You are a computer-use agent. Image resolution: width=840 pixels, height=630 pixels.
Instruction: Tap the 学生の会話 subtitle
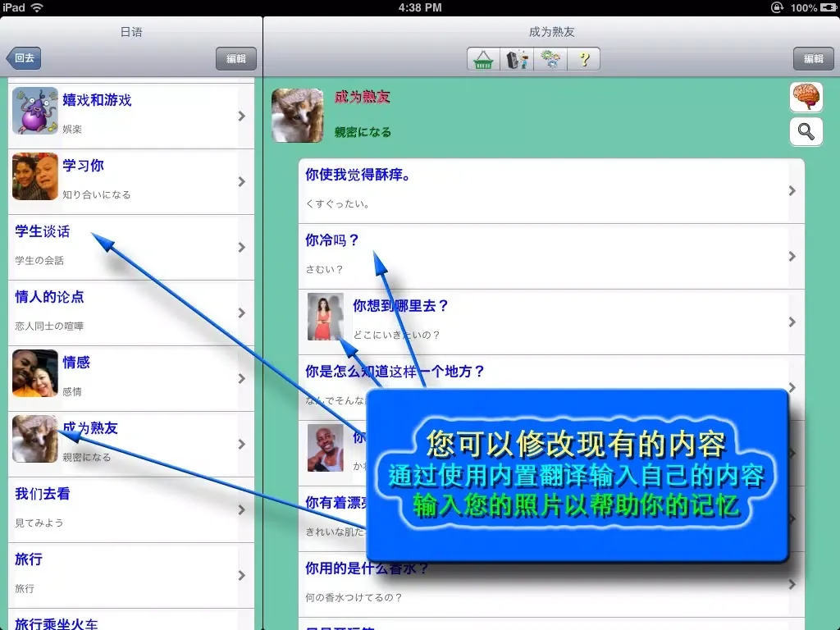(x=39, y=260)
